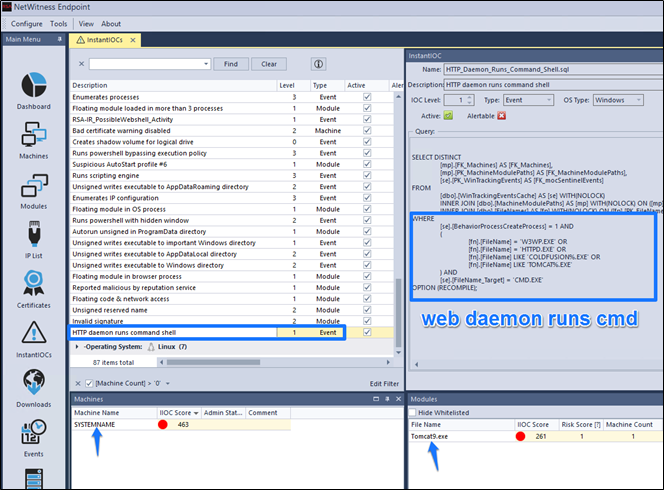Open the Configure menu
664x490 pixels.
[27, 23]
